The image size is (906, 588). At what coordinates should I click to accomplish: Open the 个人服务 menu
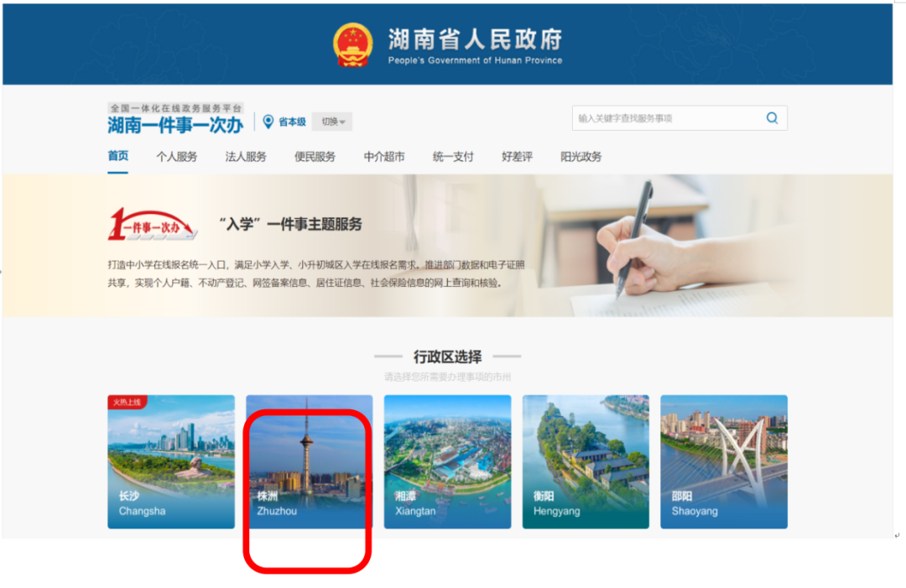pyautogui.click(x=177, y=157)
